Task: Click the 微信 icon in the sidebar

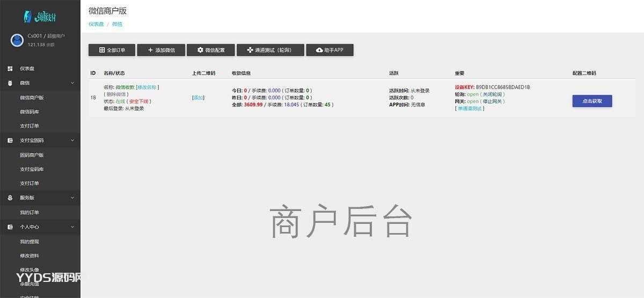Action: 10,83
